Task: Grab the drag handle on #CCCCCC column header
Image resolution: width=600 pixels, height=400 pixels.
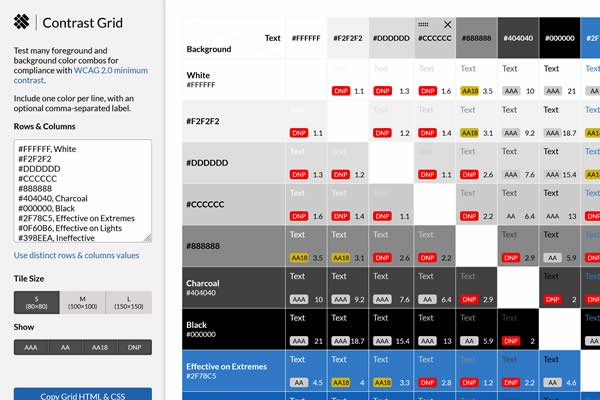Action: point(423,24)
